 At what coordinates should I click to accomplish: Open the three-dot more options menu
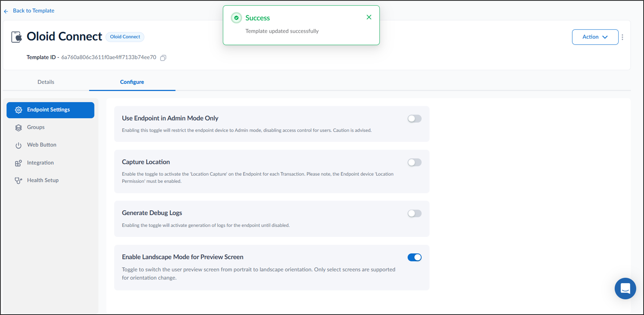(x=622, y=37)
